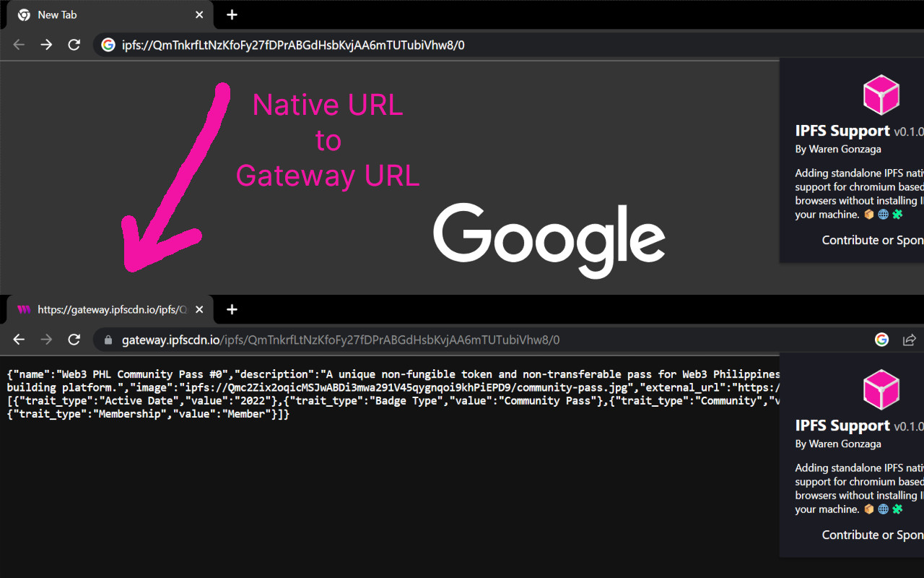This screenshot has height=578, width=924.
Task: Reload the gateway.ipfscdn.io page
Action: click(74, 340)
